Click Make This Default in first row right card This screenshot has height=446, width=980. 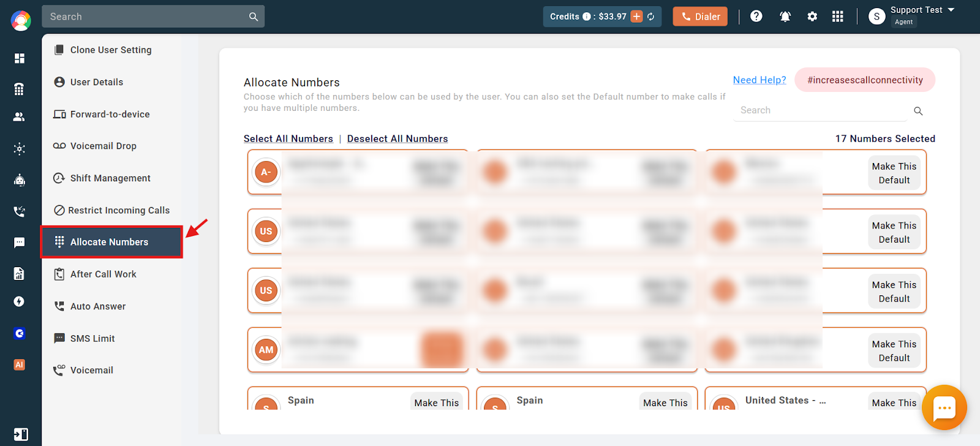(894, 173)
